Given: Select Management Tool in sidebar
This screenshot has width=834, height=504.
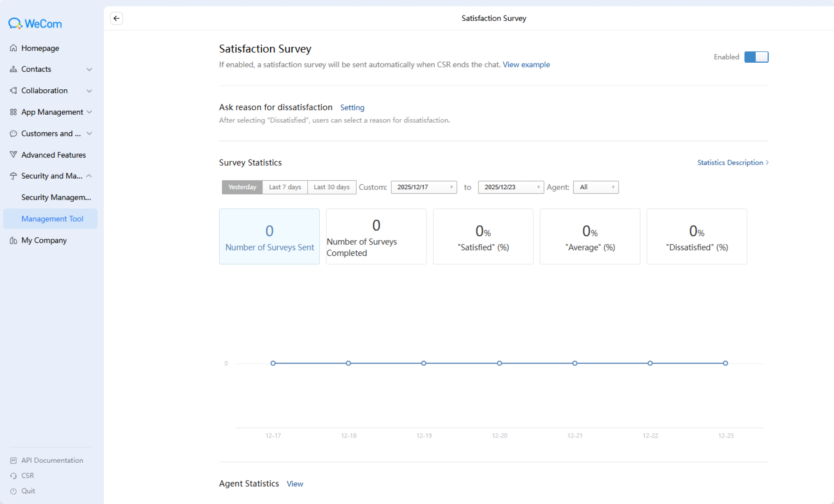Looking at the screenshot, I should tap(50, 219).
